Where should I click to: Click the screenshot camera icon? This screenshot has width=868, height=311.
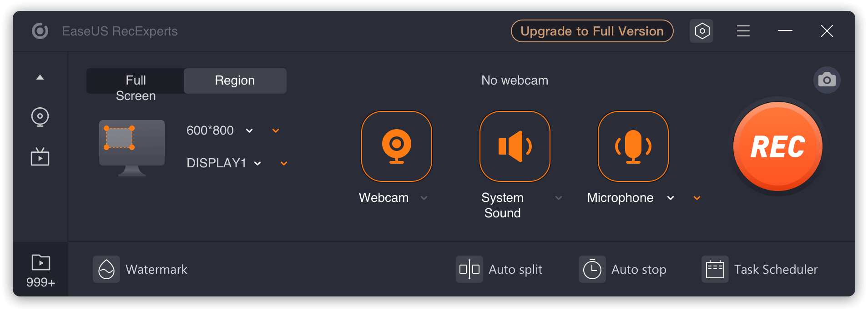tap(827, 80)
